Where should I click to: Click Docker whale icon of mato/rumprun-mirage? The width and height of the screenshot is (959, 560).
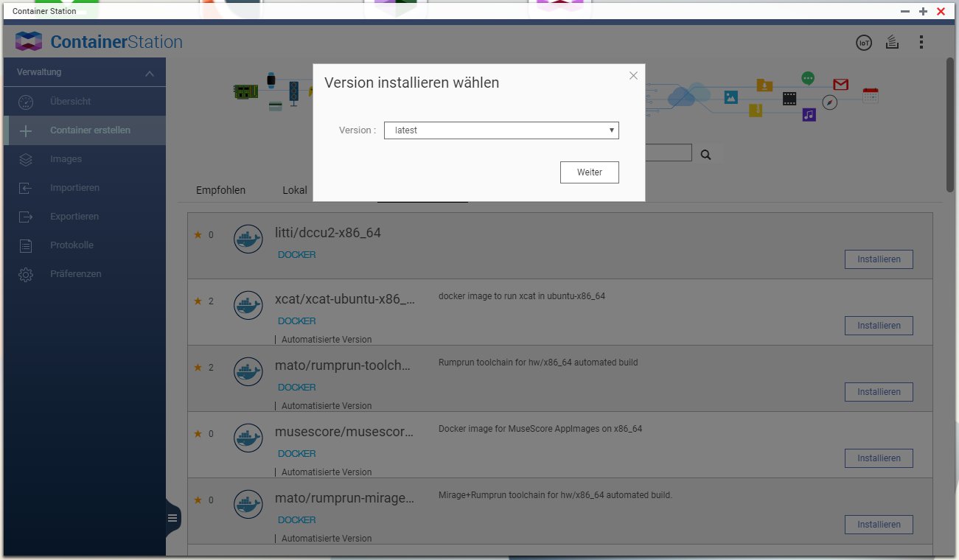click(248, 504)
